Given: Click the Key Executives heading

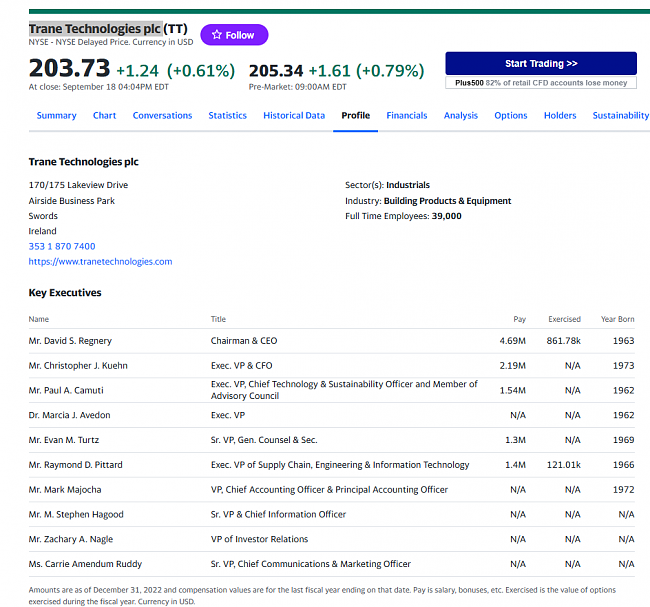Looking at the screenshot, I should point(65,293).
